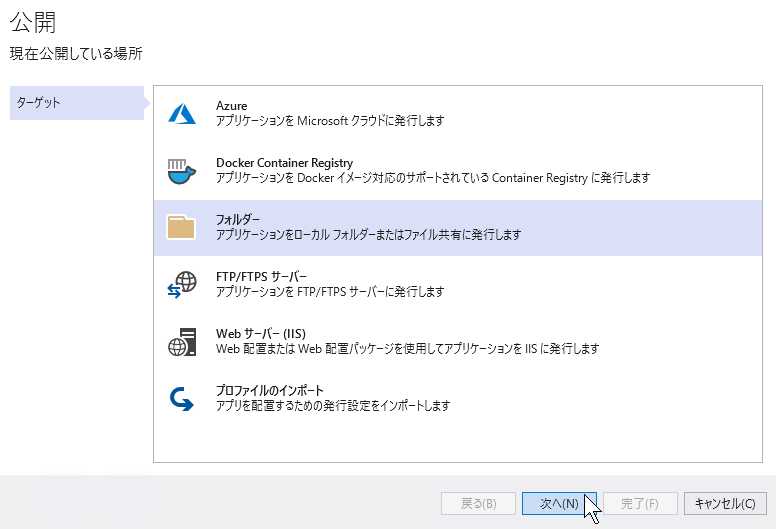
Task: Select the Web サーバー (IIS) title
Action: coord(261,334)
